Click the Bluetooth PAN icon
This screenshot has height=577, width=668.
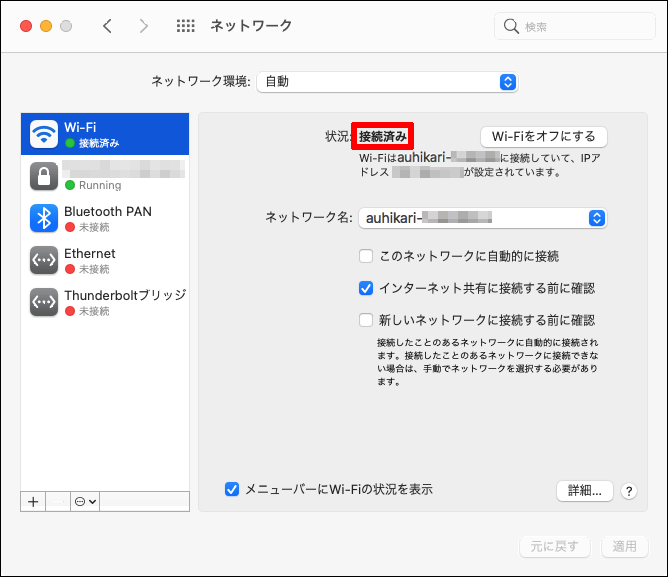click(x=44, y=218)
